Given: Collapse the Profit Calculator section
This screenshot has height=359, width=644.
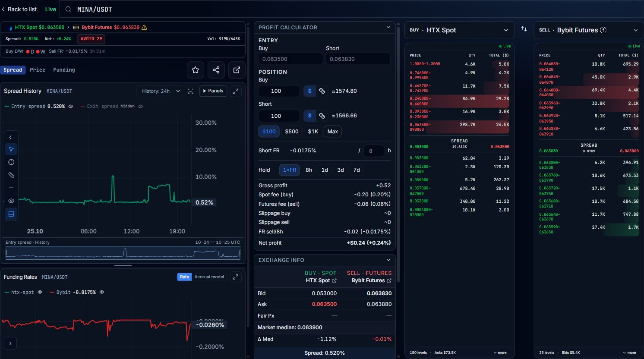Looking at the screenshot, I should pos(388,27).
